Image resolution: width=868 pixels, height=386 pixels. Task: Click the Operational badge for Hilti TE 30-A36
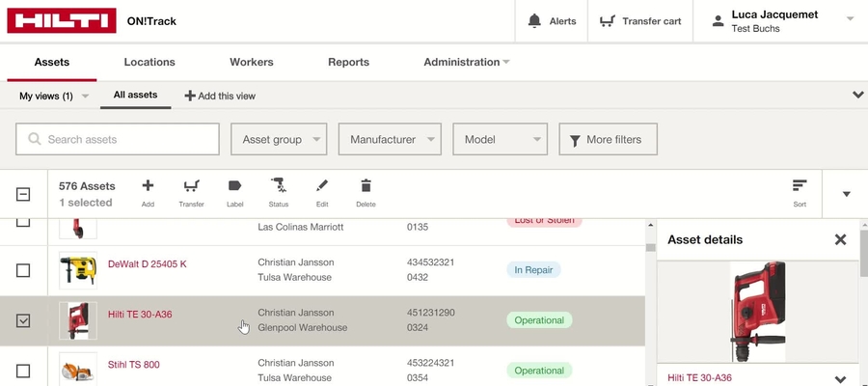[539, 320]
